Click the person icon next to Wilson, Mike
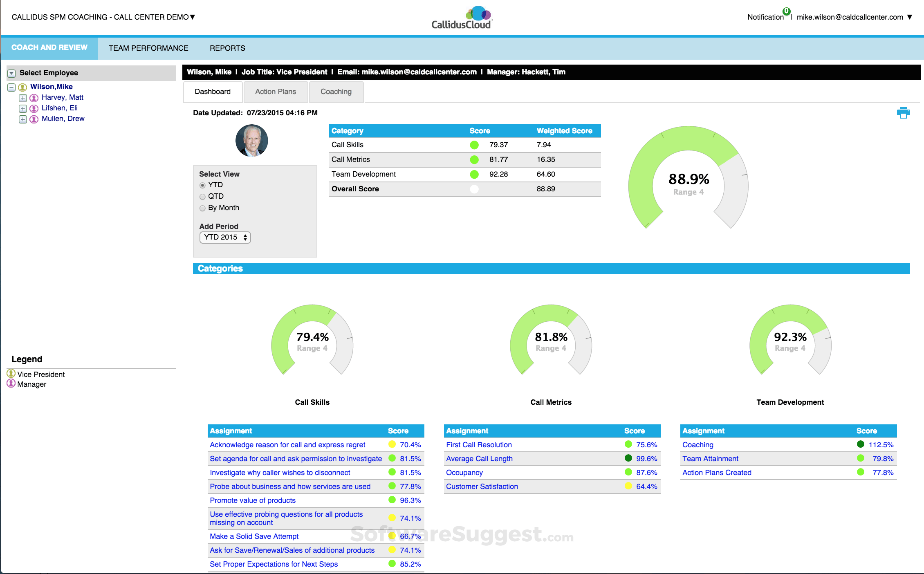 point(22,87)
